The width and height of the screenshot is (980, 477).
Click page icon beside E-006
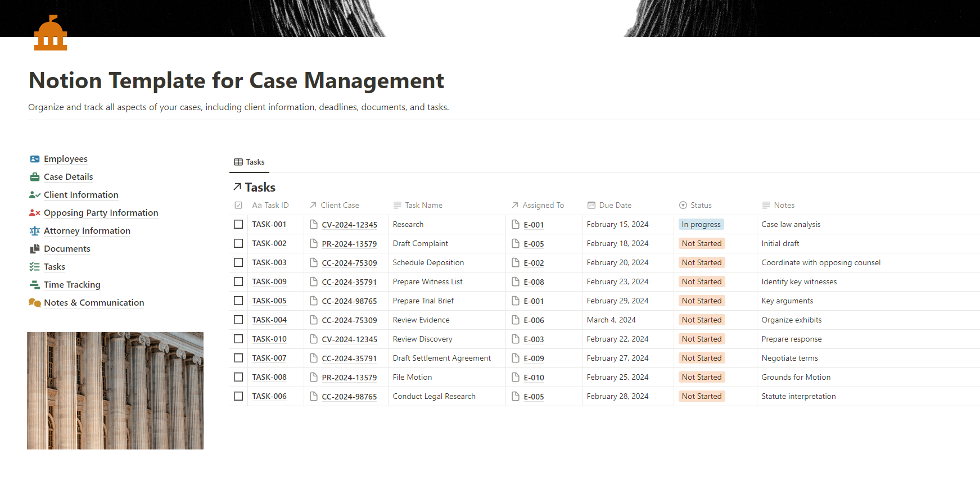(516, 320)
